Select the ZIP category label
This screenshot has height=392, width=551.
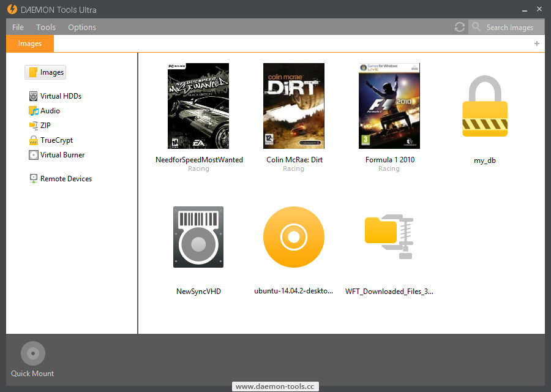(45, 126)
